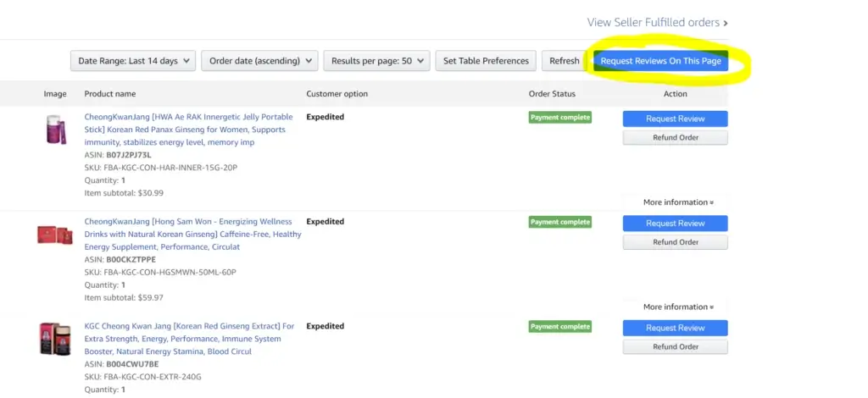
Task: Click the Set Table Preferences button
Action: pyautogui.click(x=486, y=61)
